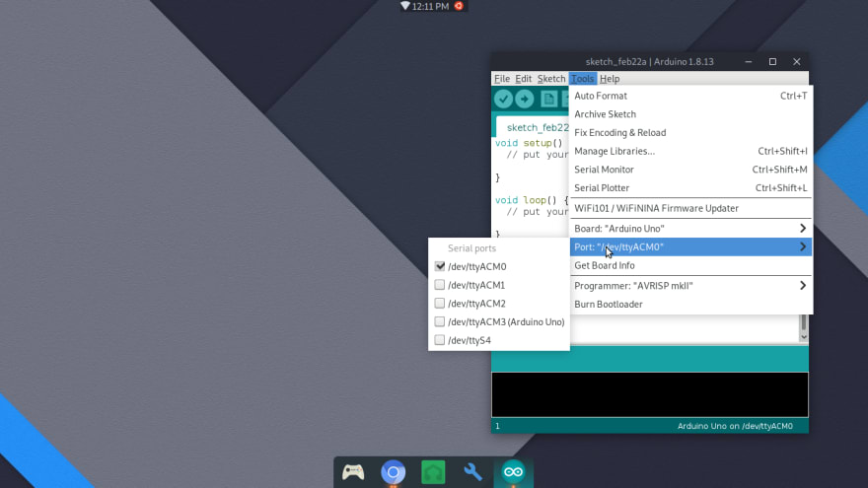Image resolution: width=868 pixels, height=488 pixels.
Task: Click the Arduino IDE icon in dock
Action: coord(513,472)
